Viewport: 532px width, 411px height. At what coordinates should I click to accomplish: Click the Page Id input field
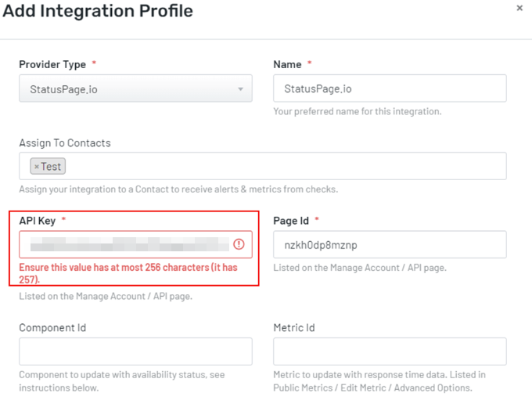click(x=390, y=244)
